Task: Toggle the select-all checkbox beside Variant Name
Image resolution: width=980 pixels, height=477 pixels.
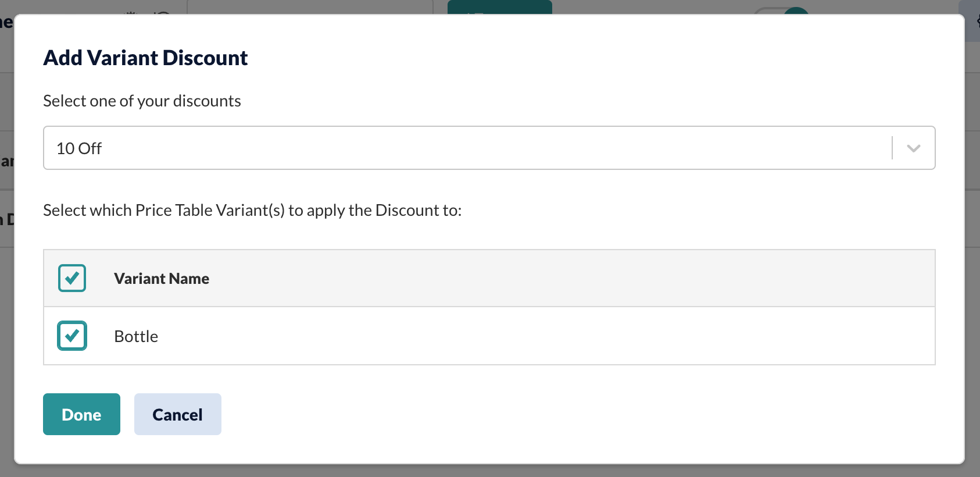Action: click(x=72, y=278)
